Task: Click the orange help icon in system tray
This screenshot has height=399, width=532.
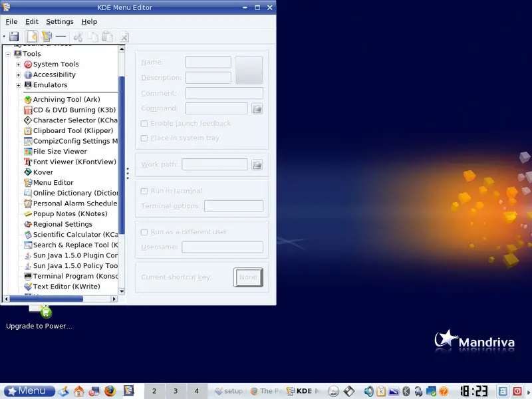Action: [444, 392]
